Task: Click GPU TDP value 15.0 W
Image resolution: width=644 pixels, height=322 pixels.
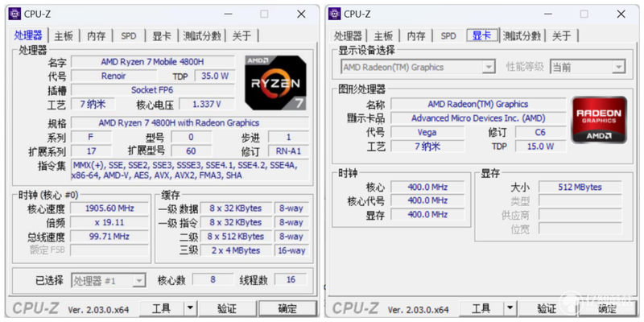Action: (540, 147)
